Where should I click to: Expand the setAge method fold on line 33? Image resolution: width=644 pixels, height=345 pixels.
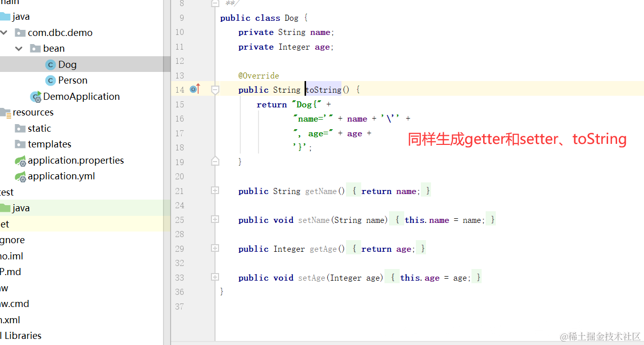pos(214,277)
